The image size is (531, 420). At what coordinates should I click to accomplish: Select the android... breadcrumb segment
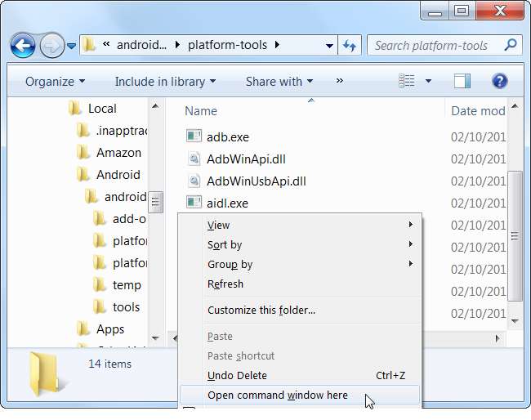point(141,45)
